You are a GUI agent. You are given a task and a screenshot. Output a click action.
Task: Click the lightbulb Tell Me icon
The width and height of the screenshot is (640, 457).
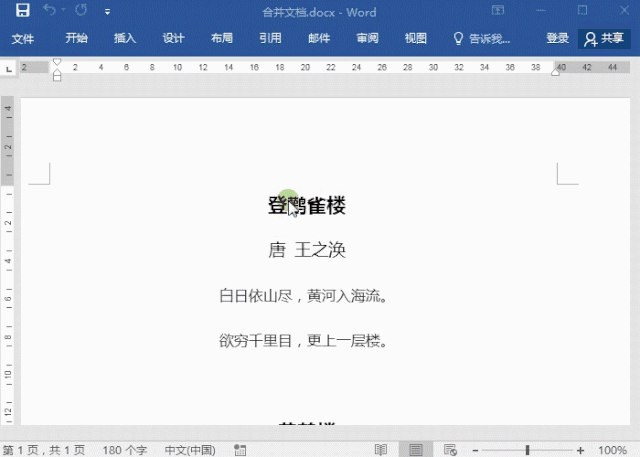tap(458, 39)
